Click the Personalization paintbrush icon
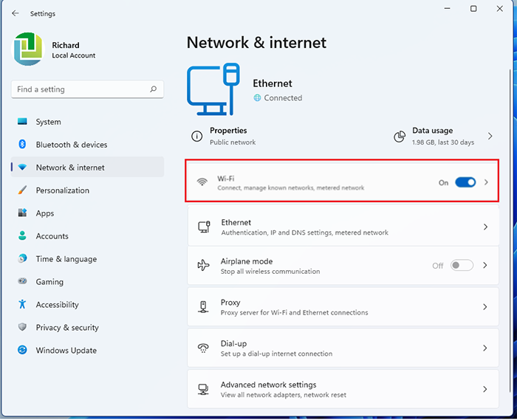The image size is (517, 420). coord(22,190)
